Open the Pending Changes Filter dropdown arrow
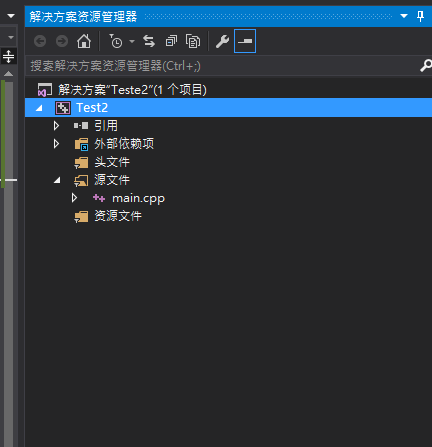The image size is (432, 447). point(132,41)
